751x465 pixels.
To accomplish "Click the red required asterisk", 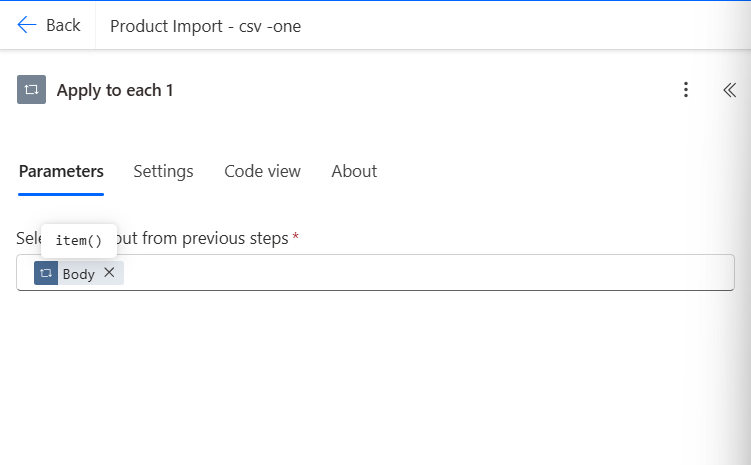I will coord(296,238).
